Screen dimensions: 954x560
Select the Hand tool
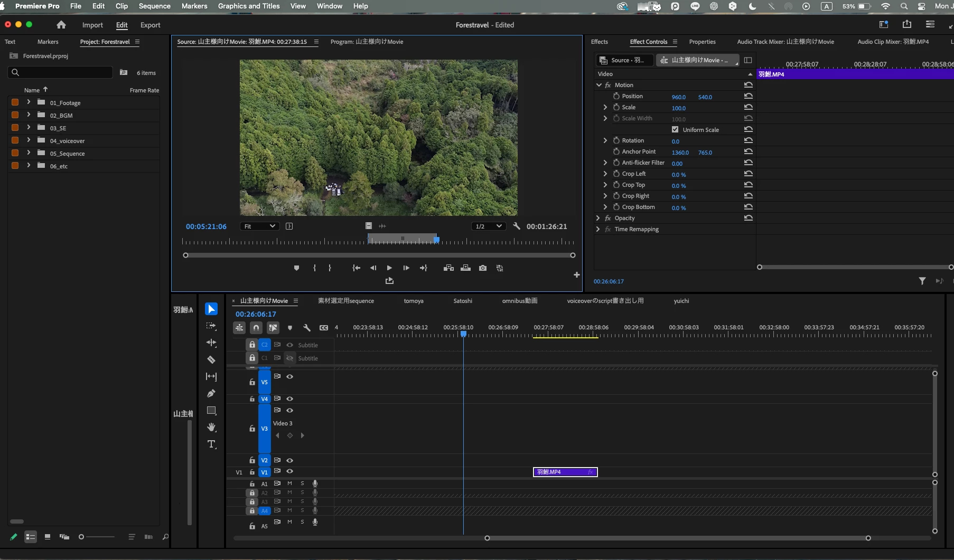pyautogui.click(x=211, y=427)
